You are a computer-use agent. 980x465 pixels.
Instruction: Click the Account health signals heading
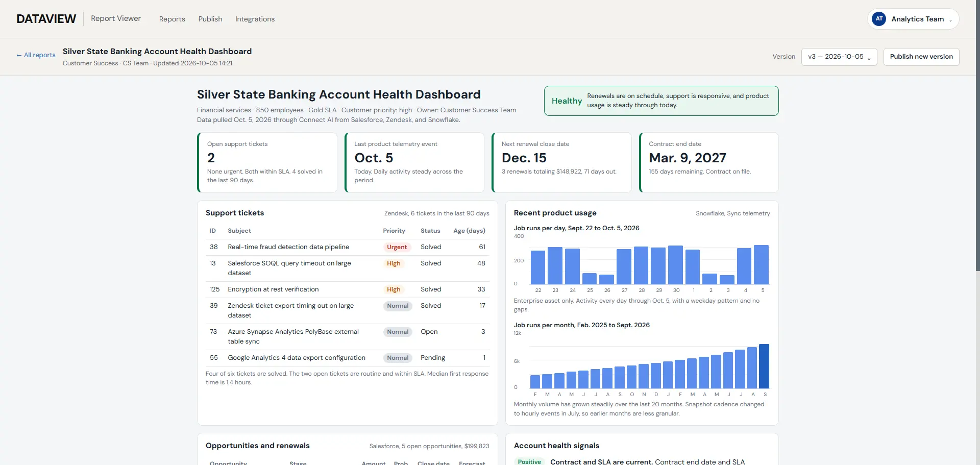[x=556, y=446]
